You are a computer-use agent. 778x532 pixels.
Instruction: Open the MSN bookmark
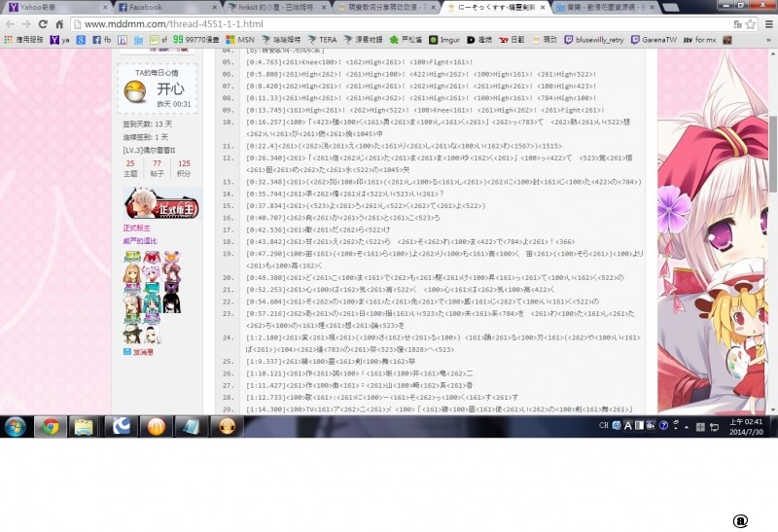(239, 40)
